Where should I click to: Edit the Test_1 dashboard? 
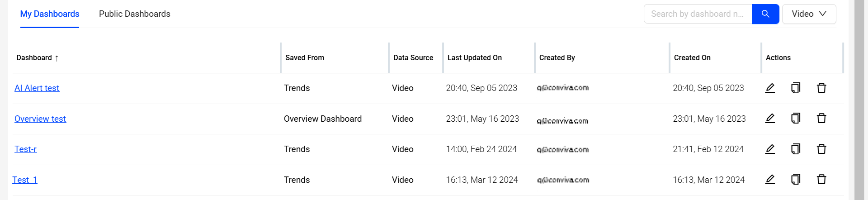[x=770, y=180]
